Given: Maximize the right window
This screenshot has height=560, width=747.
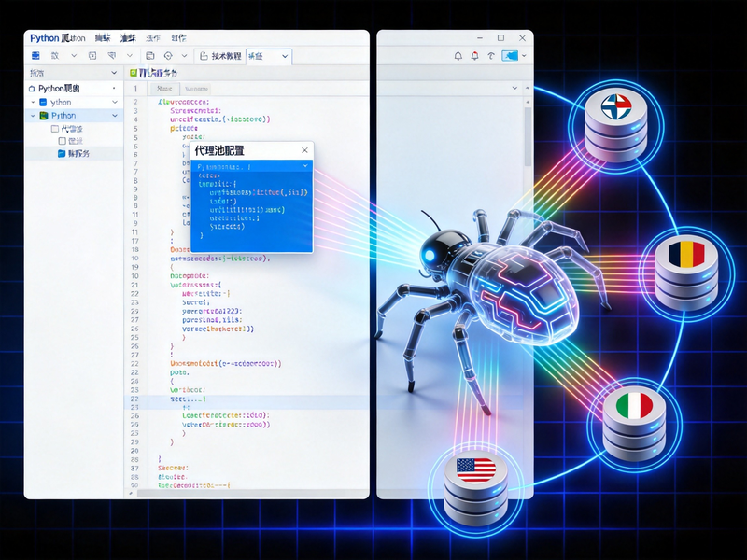Looking at the screenshot, I should (x=500, y=38).
